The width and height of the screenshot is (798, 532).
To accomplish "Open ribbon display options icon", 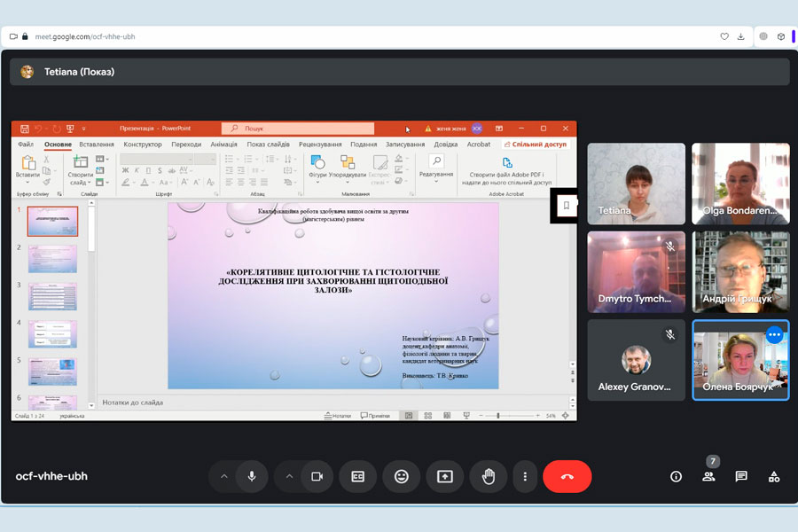I will click(498, 129).
